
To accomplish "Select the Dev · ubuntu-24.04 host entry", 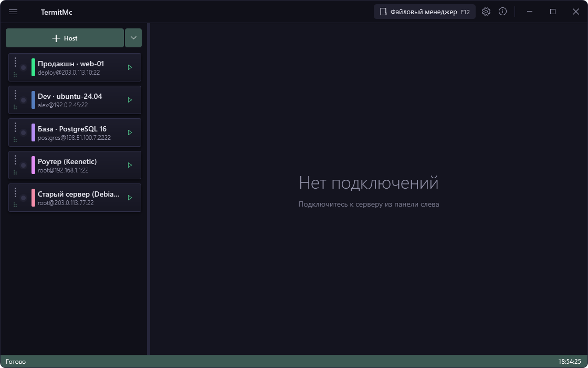I will click(75, 100).
